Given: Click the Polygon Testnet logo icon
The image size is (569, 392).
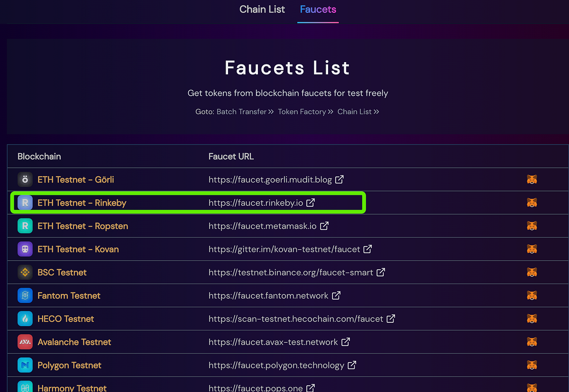Looking at the screenshot, I should point(25,365).
